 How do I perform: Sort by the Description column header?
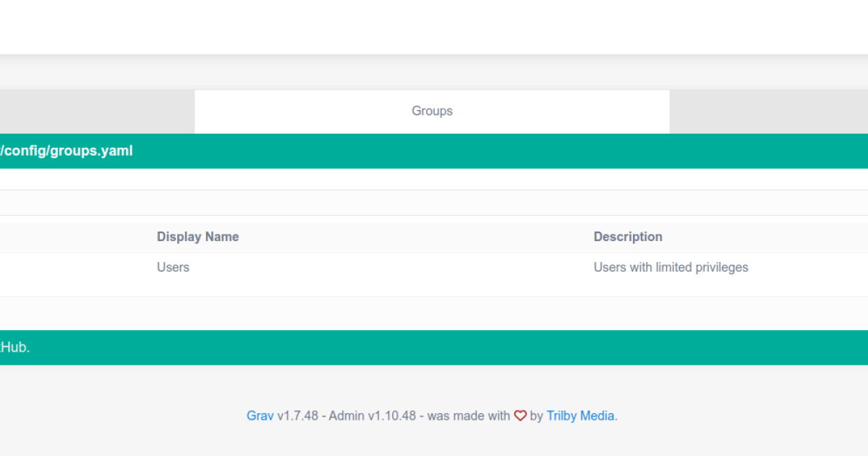point(627,237)
